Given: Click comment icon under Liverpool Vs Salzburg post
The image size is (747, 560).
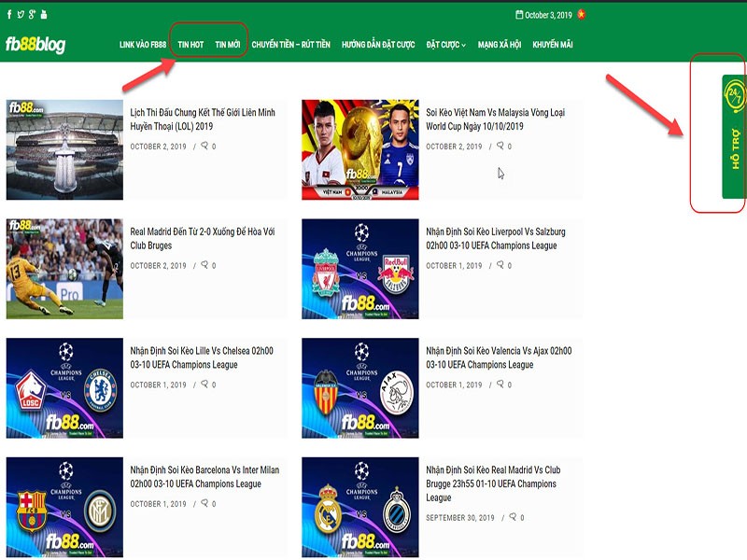Looking at the screenshot, I should tap(500, 265).
